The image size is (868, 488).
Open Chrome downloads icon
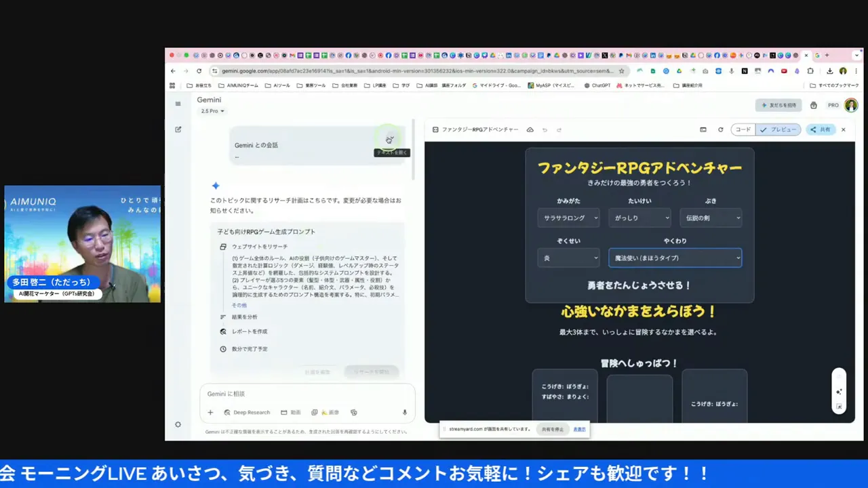pyautogui.click(x=830, y=70)
